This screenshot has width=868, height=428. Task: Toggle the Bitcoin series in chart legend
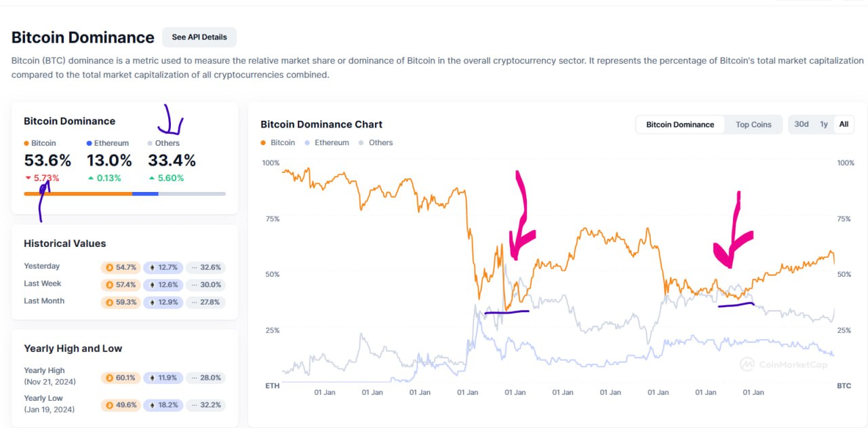[278, 142]
